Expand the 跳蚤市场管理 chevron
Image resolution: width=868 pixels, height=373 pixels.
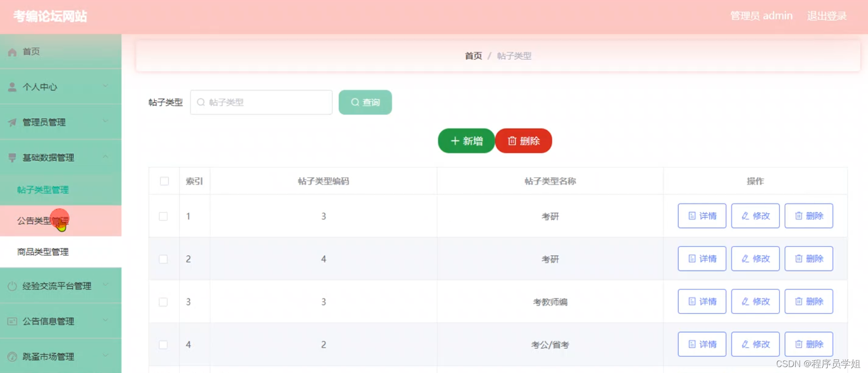[105, 356]
